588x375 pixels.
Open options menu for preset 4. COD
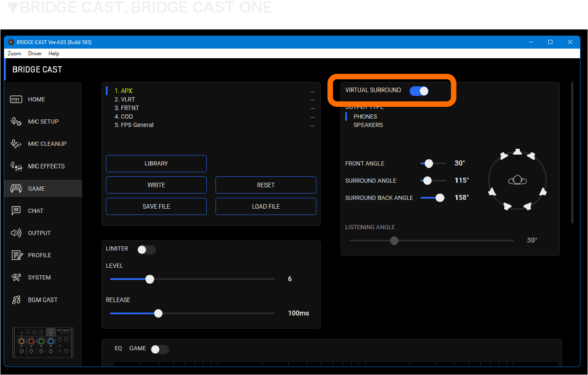point(312,117)
